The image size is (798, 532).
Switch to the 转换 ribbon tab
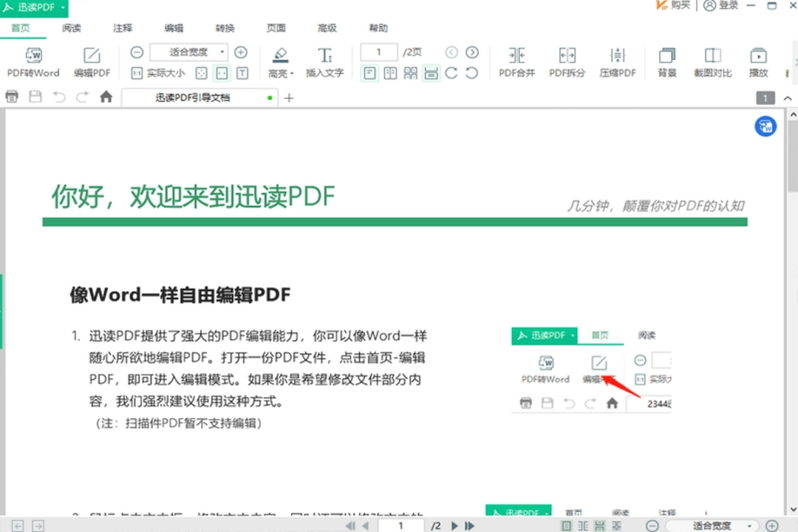pos(224,28)
